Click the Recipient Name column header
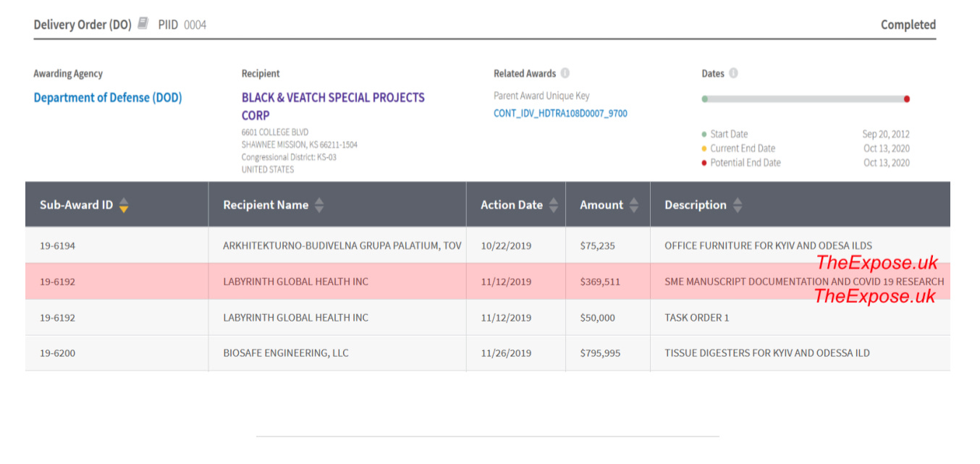The height and width of the screenshot is (464, 980). click(337, 205)
